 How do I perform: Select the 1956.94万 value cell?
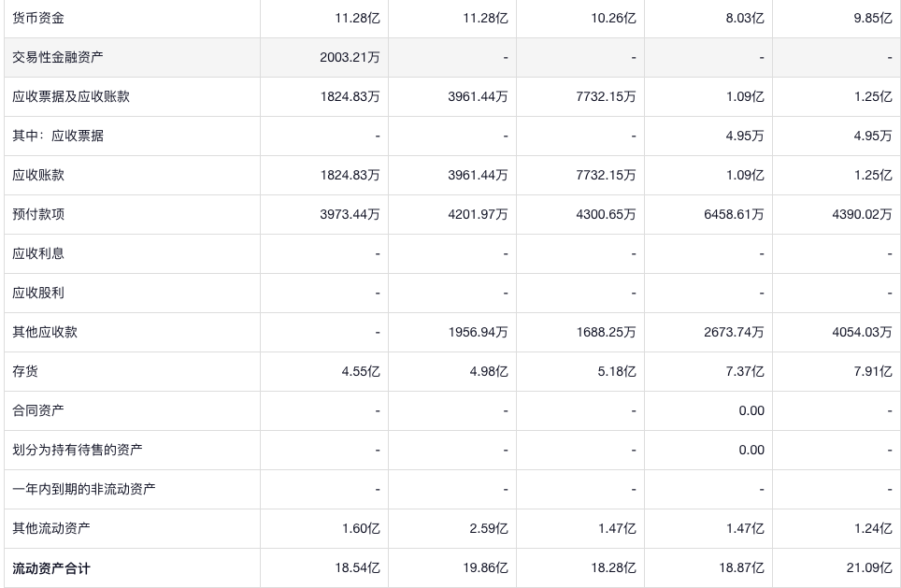click(478, 332)
